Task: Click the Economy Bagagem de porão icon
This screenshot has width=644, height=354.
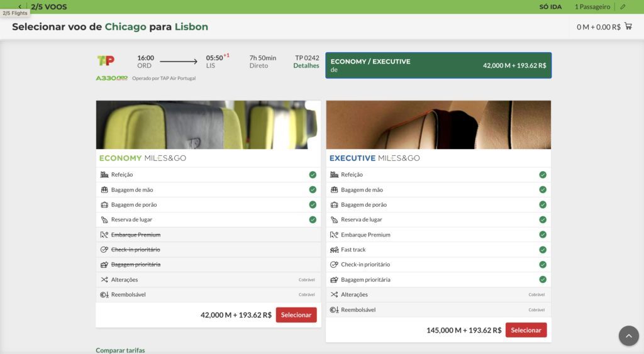Action: (x=104, y=204)
